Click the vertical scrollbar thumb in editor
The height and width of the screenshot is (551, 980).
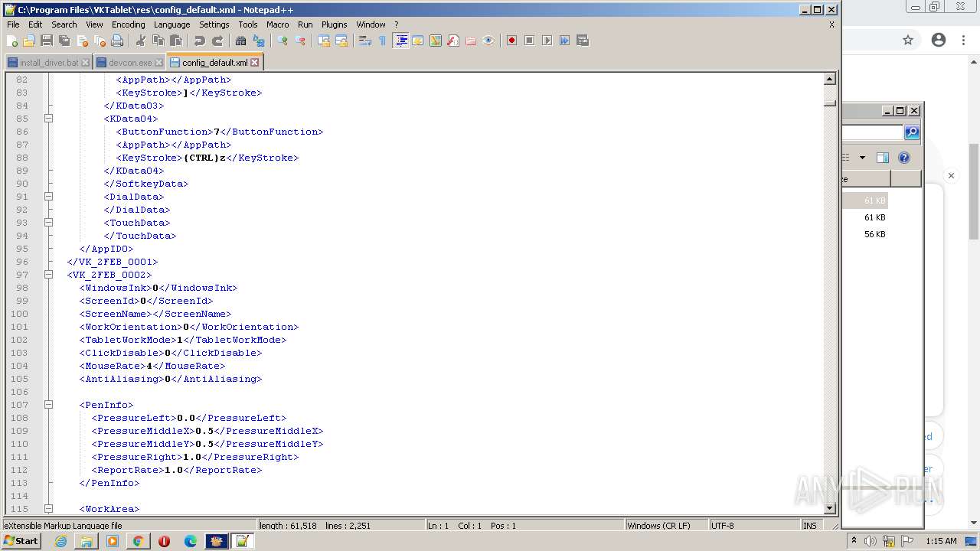[x=830, y=103]
